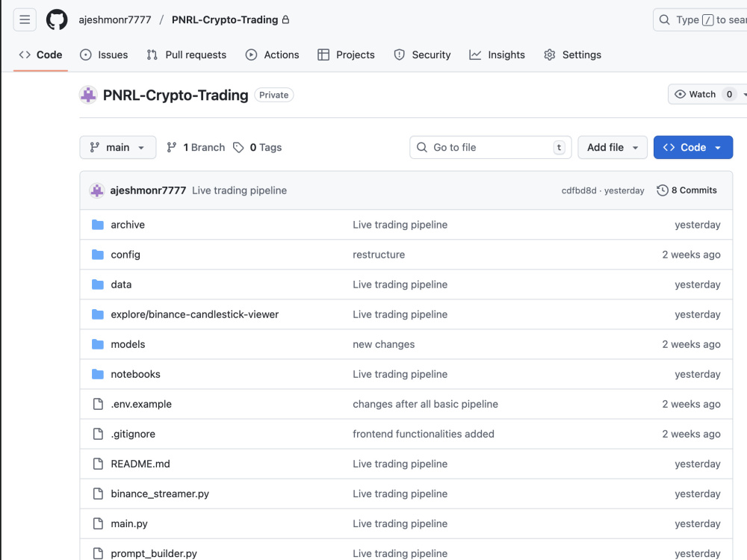
Task: Click the data folder icon
Action: tap(98, 284)
